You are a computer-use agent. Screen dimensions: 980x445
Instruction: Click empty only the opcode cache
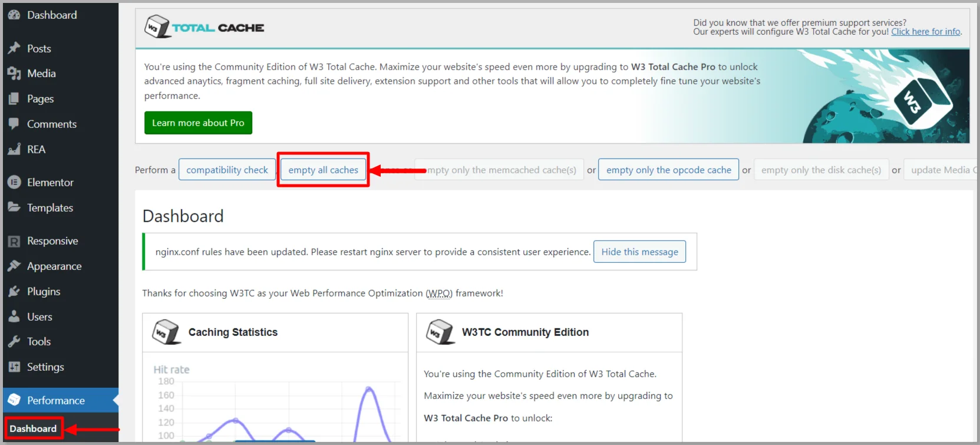(668, 170)
